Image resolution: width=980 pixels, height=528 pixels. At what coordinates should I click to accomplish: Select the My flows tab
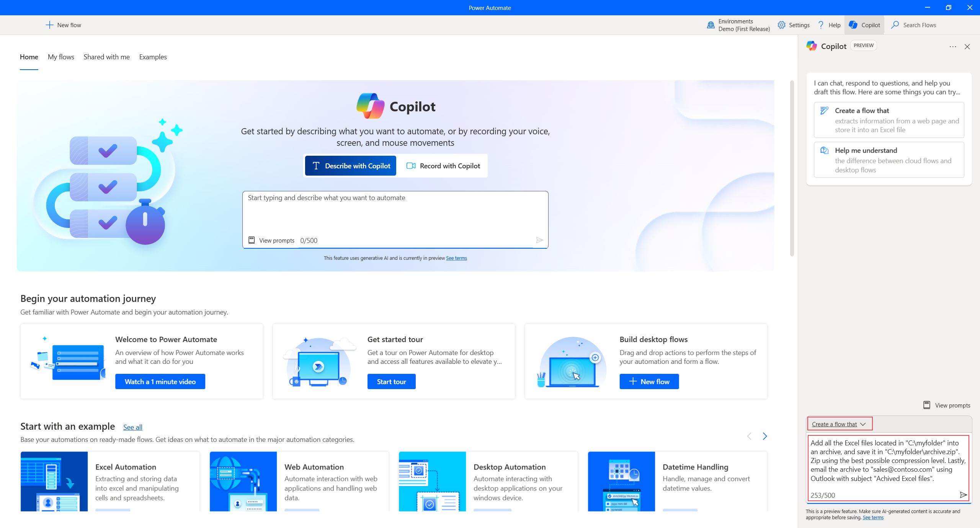(61, 57)
